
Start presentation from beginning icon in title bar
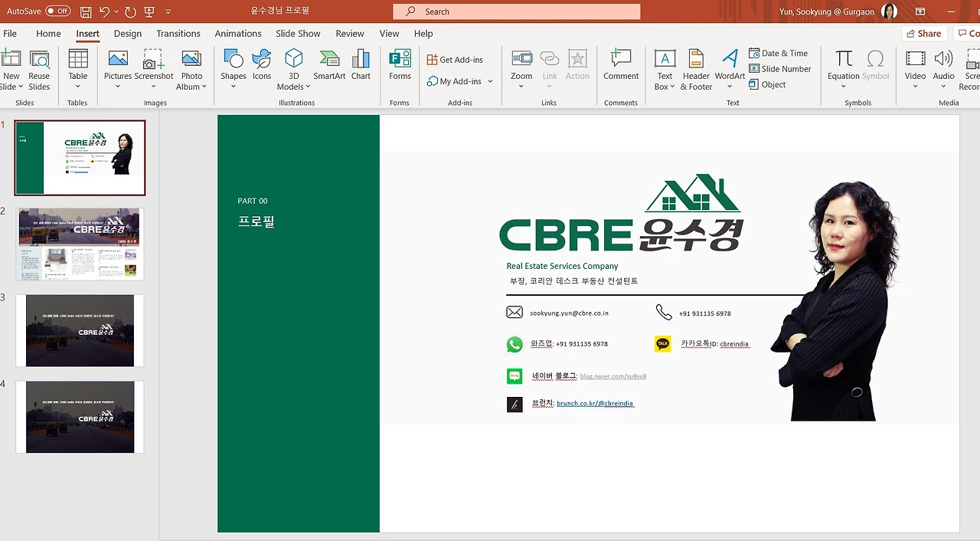149,11
